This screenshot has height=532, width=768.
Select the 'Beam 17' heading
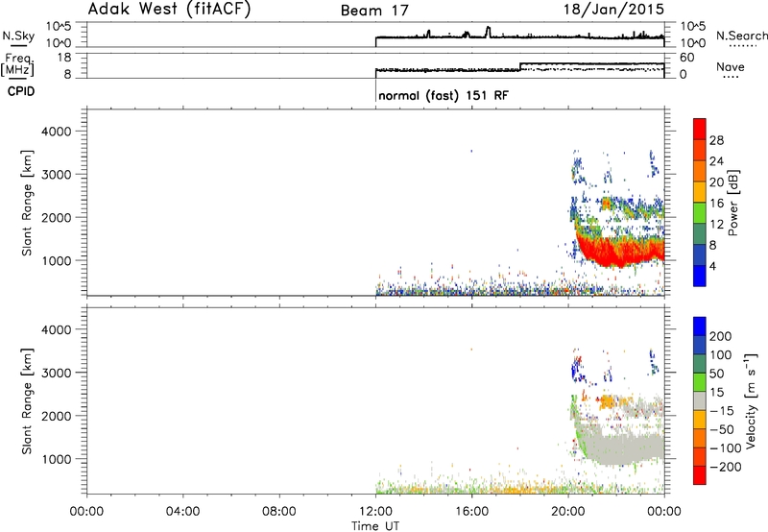pos(374,11)
